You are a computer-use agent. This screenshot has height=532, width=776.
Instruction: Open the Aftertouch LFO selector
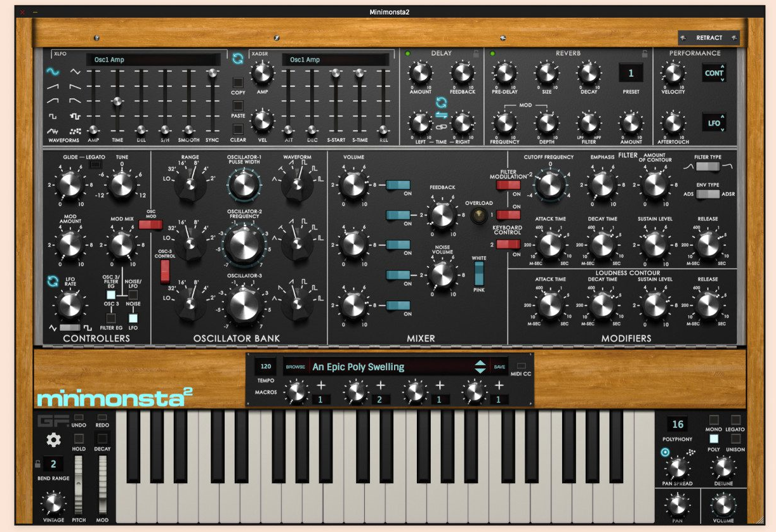click(714, 122)
